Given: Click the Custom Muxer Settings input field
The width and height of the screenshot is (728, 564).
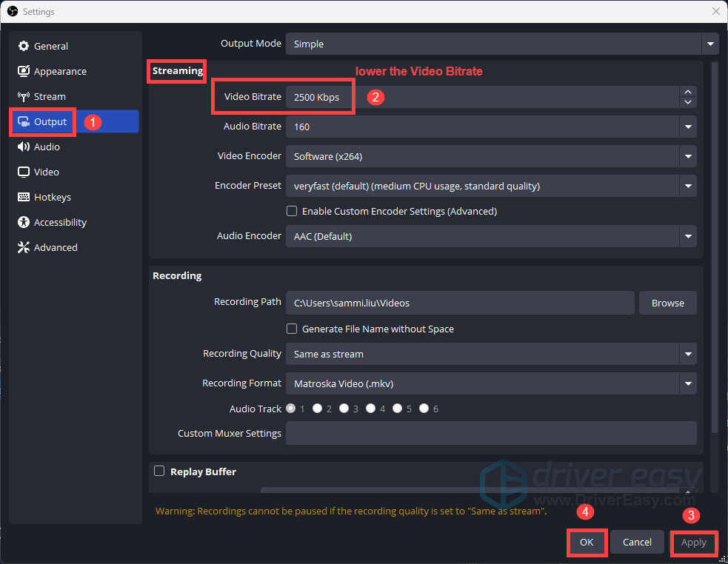Looking at the screenshot, I should [x=490, y=433].
